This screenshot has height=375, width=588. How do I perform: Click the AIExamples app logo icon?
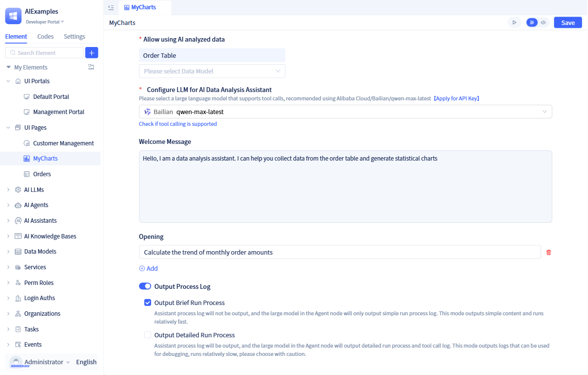[x=13, y=16]
